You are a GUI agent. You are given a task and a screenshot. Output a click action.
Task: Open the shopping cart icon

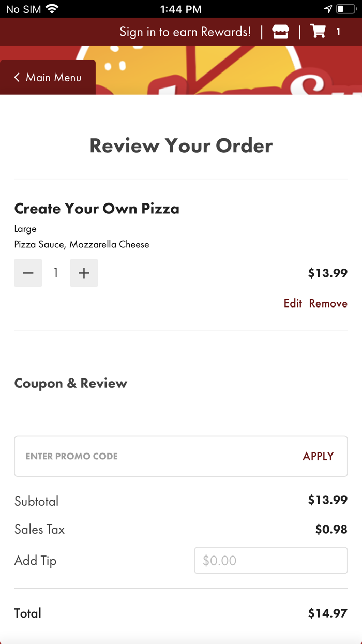(318, 32)
